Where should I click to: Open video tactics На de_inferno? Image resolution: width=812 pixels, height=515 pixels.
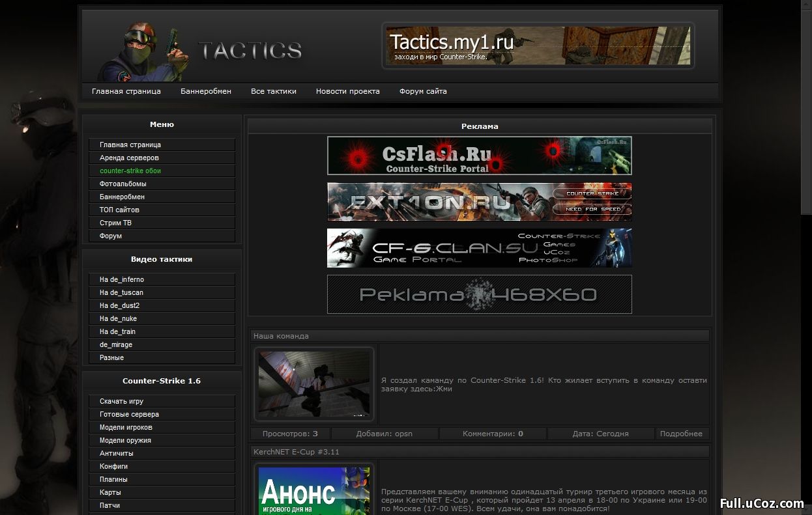[x=162, y=279]
